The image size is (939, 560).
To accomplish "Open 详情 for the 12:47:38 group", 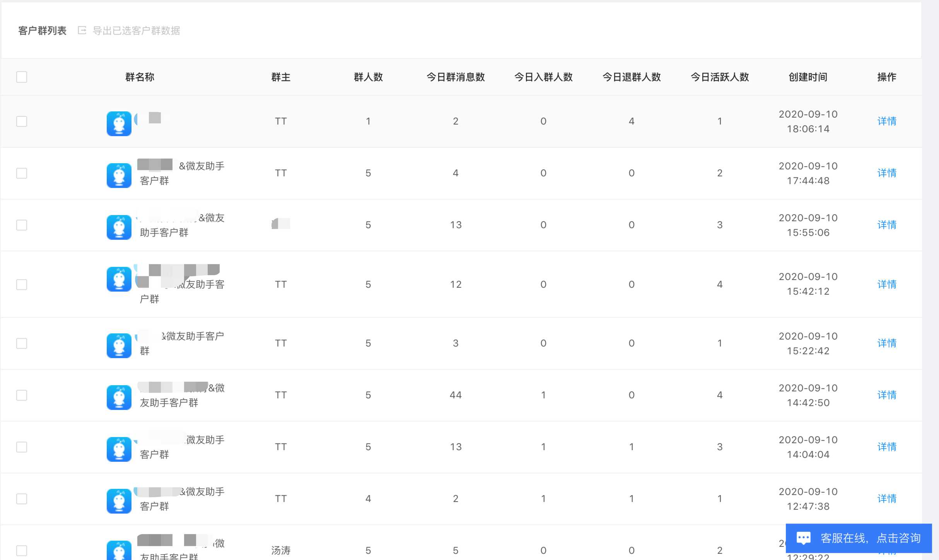I will pyautogui.click(x=887, y=499).
